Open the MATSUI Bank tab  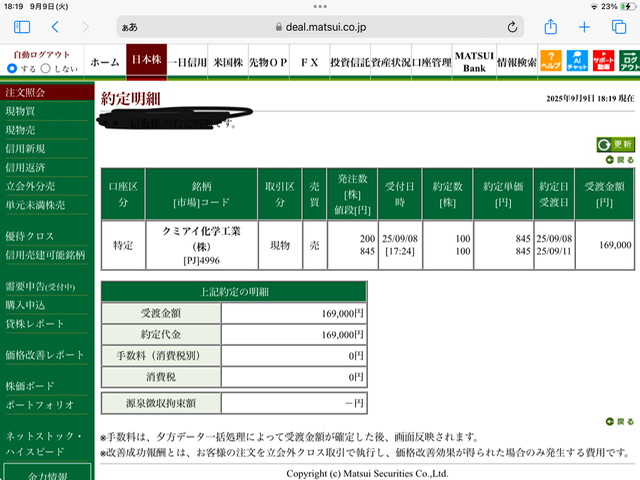pos(474,62)
